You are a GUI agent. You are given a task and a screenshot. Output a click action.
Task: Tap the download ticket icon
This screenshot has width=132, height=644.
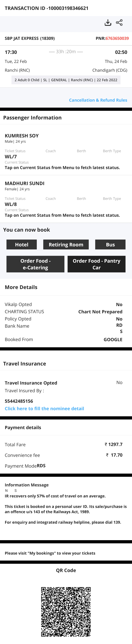(108, 23)
